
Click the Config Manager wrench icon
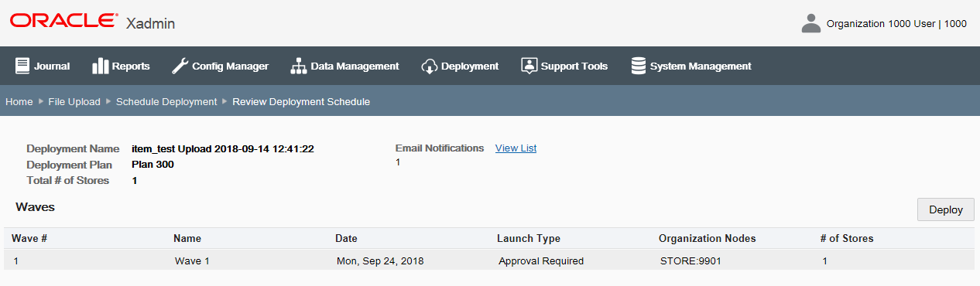click(180, 66)
